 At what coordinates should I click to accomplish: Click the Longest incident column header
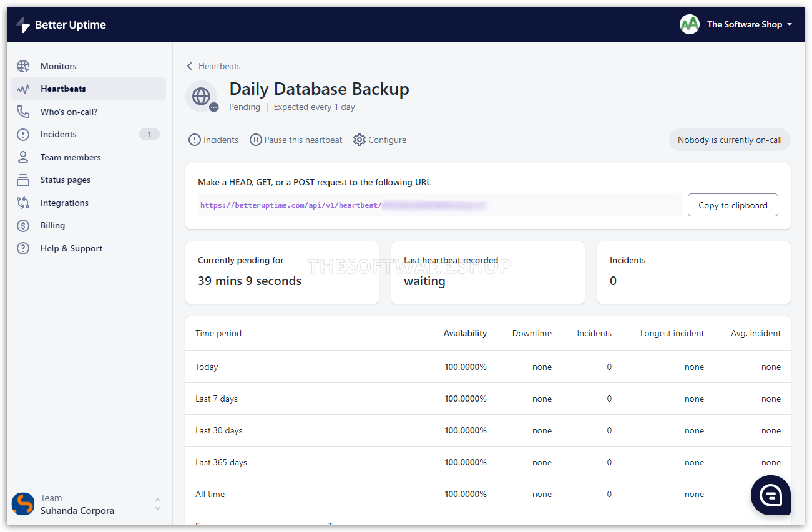pos(672,333)
